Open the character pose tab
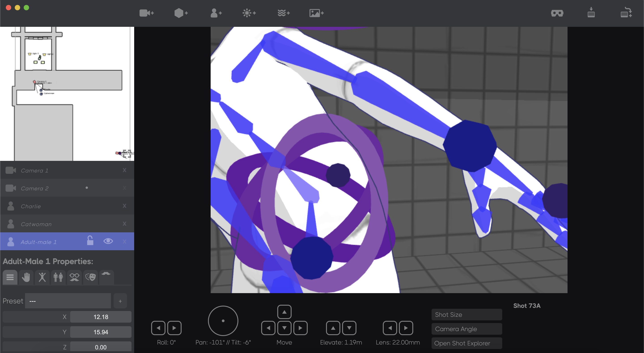 point(42,277)
